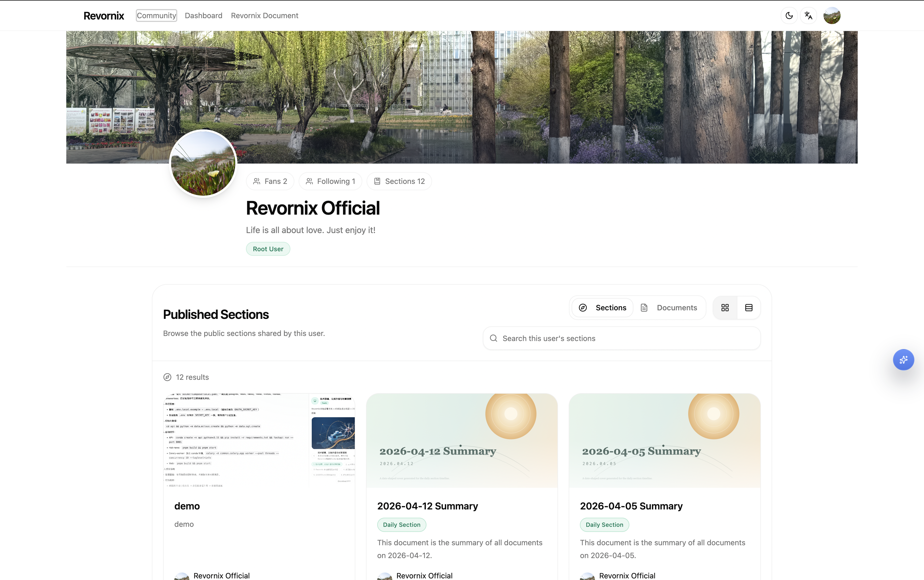Viewport: 924px width, 580px height.
Task: Click the Root User badge
Action: tap(268, 249)
